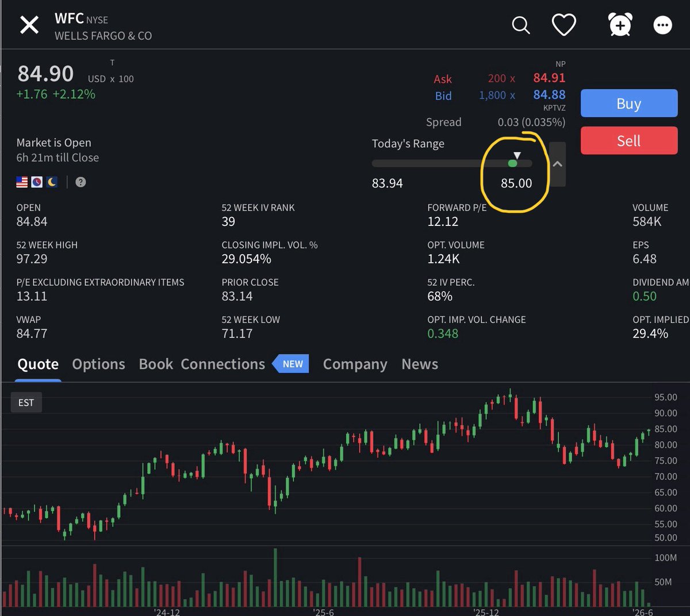Viewport: 690px width, 616px height.
Task: Click the Buy button
Action: tap(629, 104)
